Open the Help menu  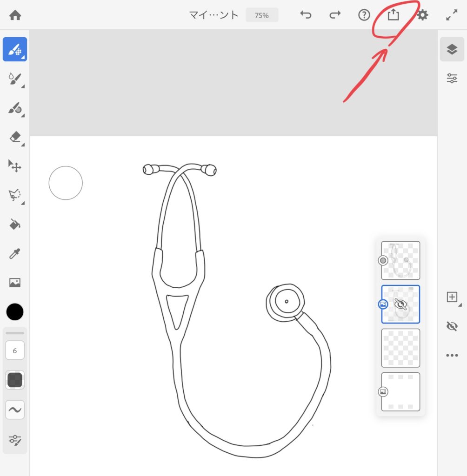pyautogui.click(x=364, y=15)
